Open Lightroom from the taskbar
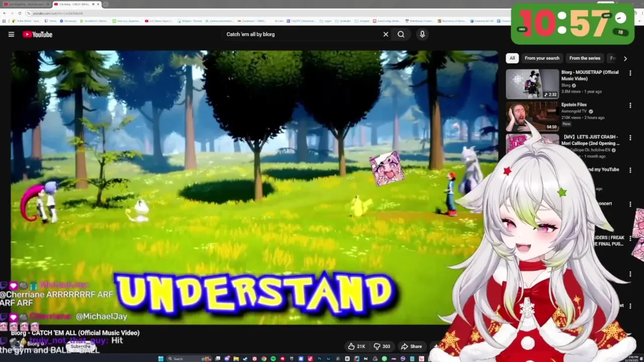Viewport: 644px width, 362px height. pyautogui.click(x=329, y=358)
